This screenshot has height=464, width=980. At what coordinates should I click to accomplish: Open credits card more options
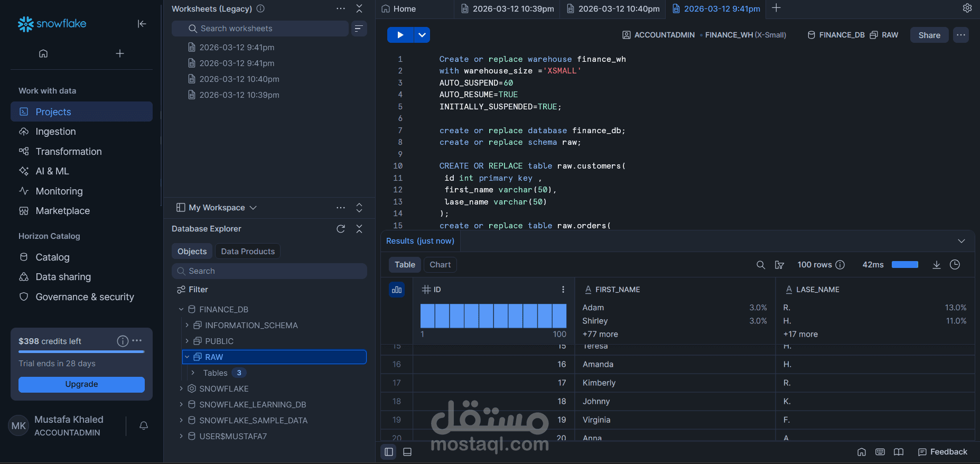click(x=137, y=341)
